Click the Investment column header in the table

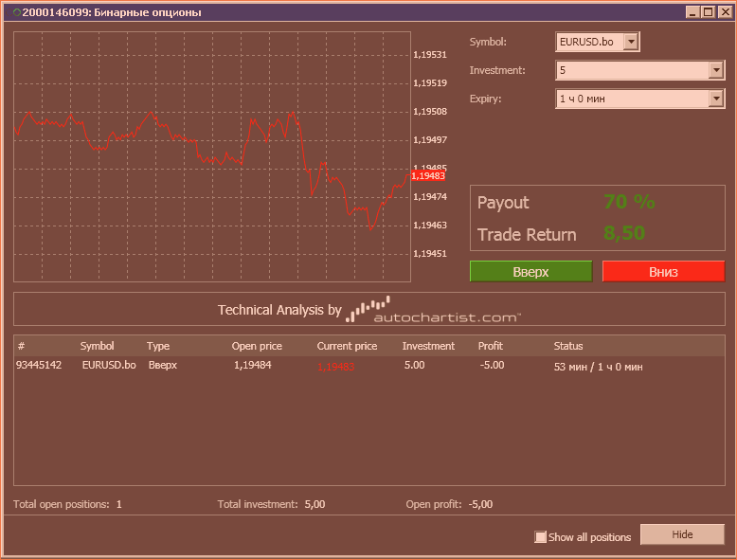428,346
